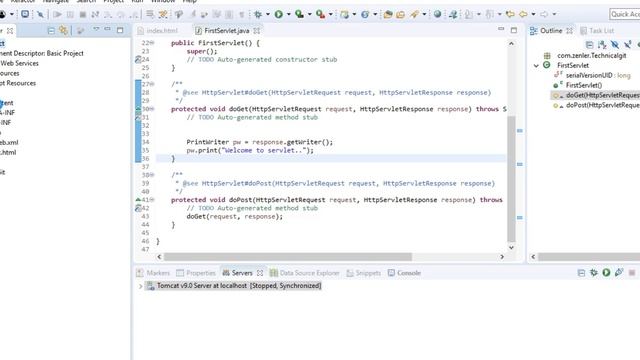
Task: Click the Sort alphabetically icon in Outline
Action: 602,44
